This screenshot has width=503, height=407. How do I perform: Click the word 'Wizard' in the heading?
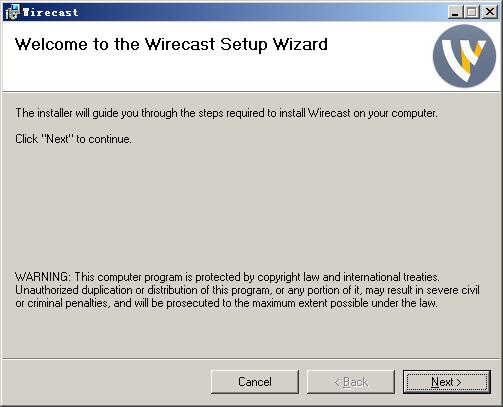[301, 44]
